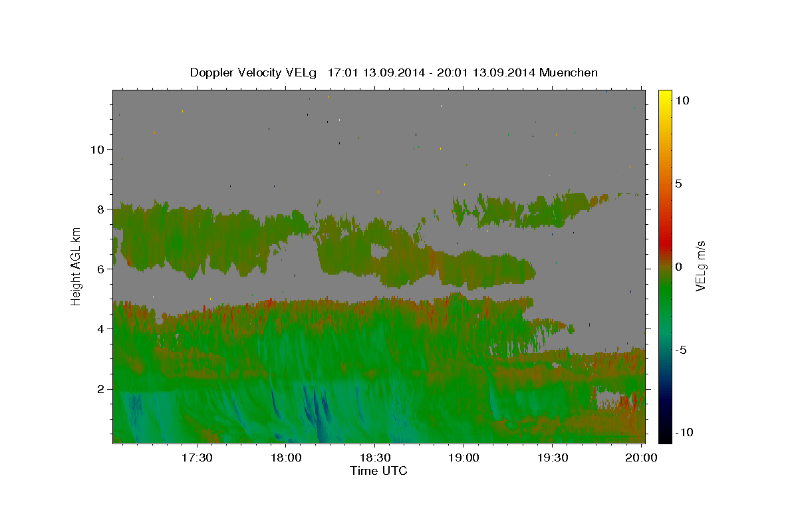
Task: Click the 'VELg m/s' colorbar label
Action: 700,266
